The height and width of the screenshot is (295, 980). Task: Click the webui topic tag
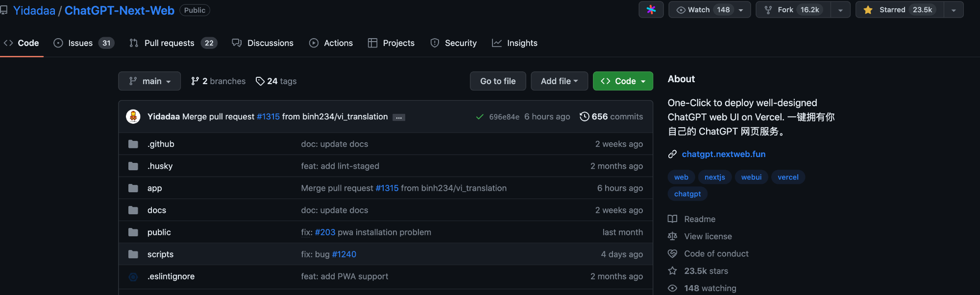[751, 177]
